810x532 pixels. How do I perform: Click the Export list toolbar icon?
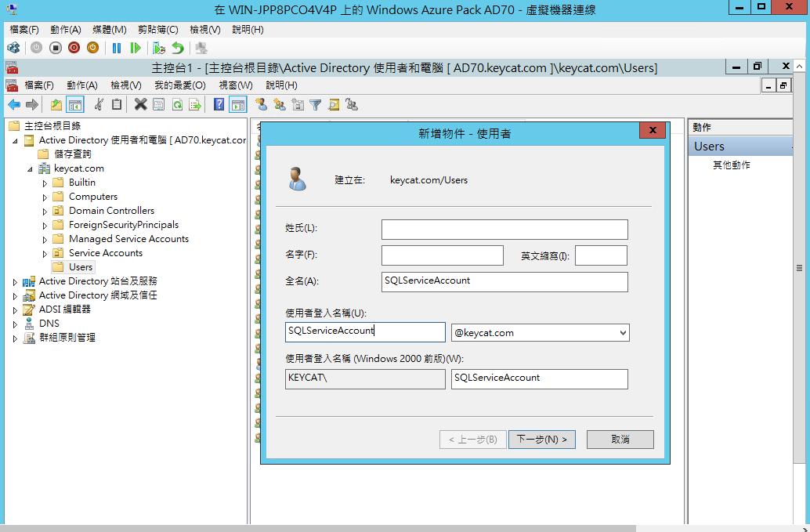point(195,105)
